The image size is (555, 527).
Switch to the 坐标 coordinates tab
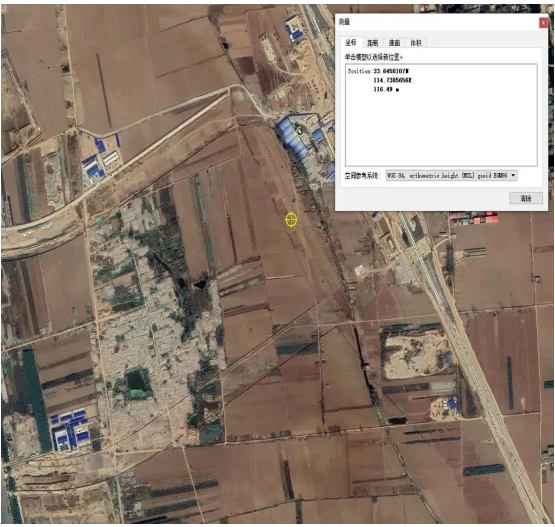[x=351, y=43]
